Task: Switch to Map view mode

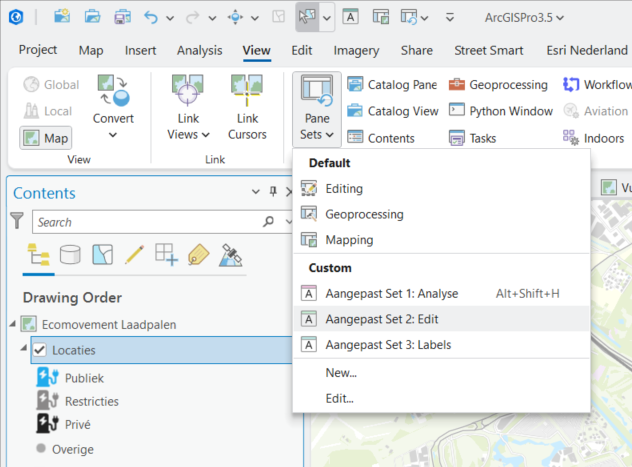Action: pyautogui.click(x=45, y=138)
